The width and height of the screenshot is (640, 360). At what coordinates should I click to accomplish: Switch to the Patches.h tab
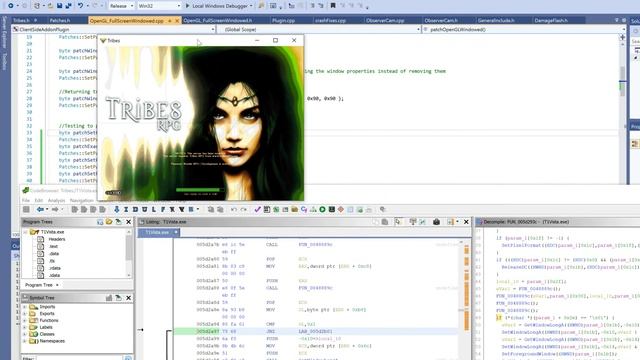[x=60, y=20]
